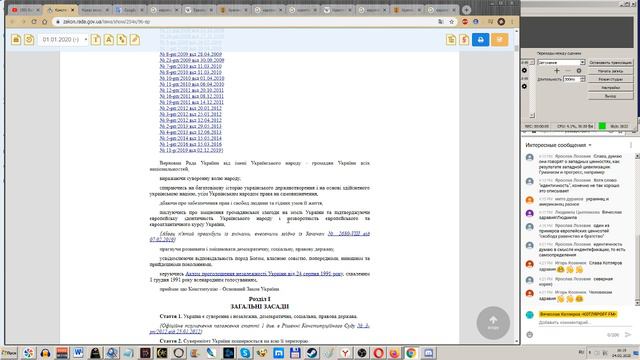This screenshot has height=360, width=640.
Task: Open the emoji picker in chat
Action: pyautogui.click(x=529, y=335)
